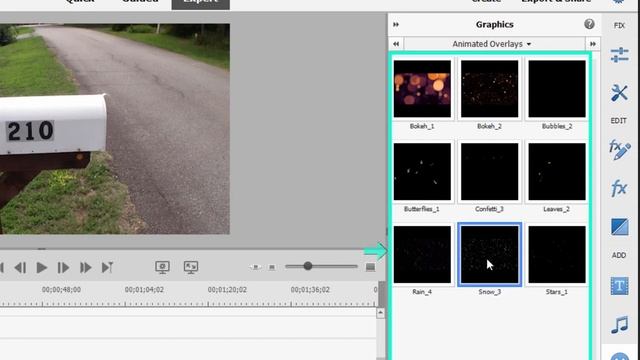Viewport: 640px width, 360px height.
Task: Open the Adjust panel sliders icon
Action: click(619, 55)
